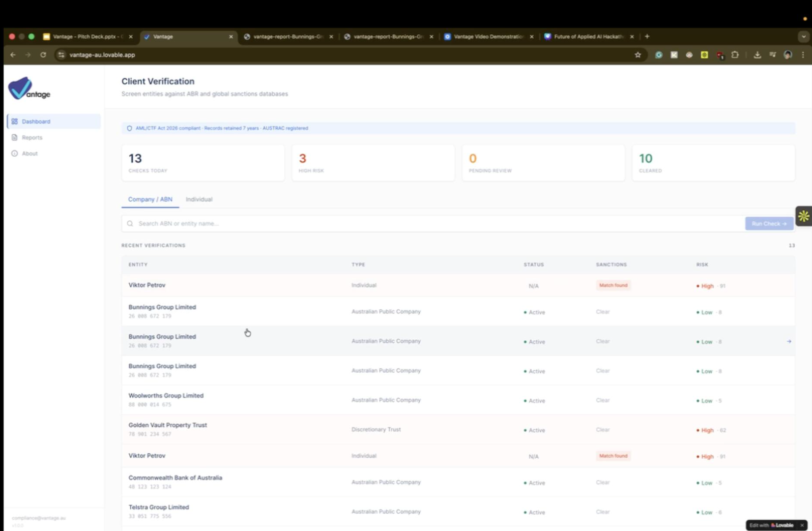The width and height of the screenshot is (812, 531).
Task: Bookmark this page with the star icon
Action: tap(638, 55)
